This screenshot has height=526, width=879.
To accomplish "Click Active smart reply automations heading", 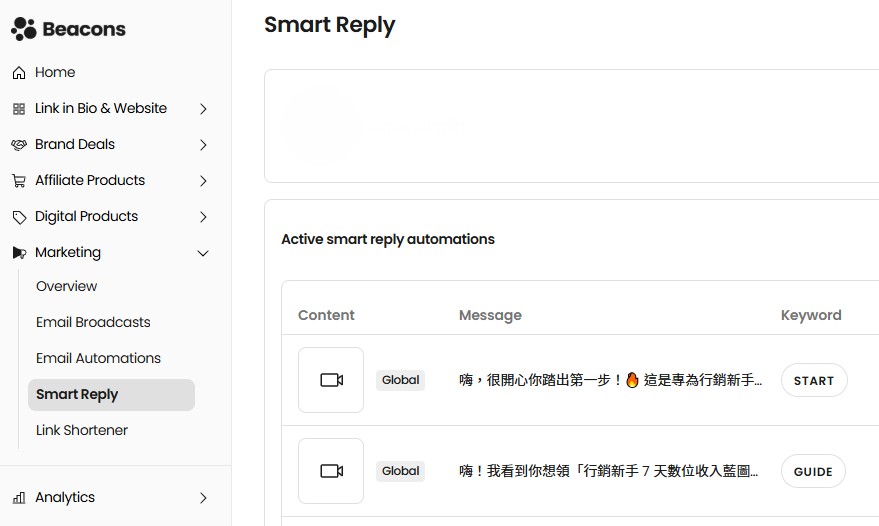I will point(388,239).
